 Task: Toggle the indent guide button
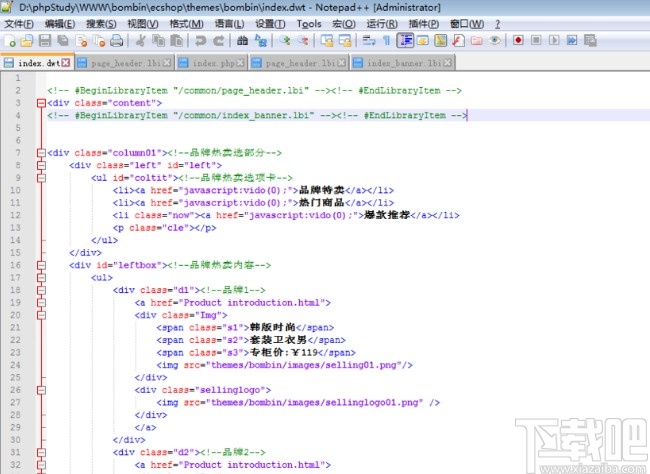click(405, 41)
